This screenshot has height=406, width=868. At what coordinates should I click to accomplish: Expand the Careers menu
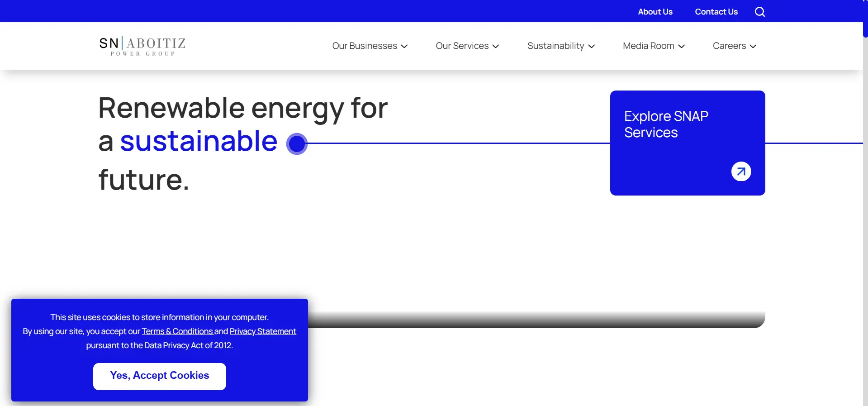click(x=735, y=46)
